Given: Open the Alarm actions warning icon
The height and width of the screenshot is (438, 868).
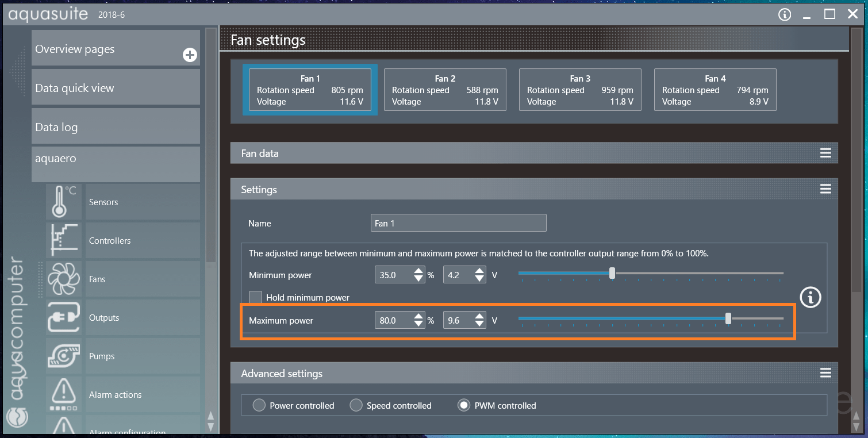Looking at the screenshot, I should click(x=64, y=394).
